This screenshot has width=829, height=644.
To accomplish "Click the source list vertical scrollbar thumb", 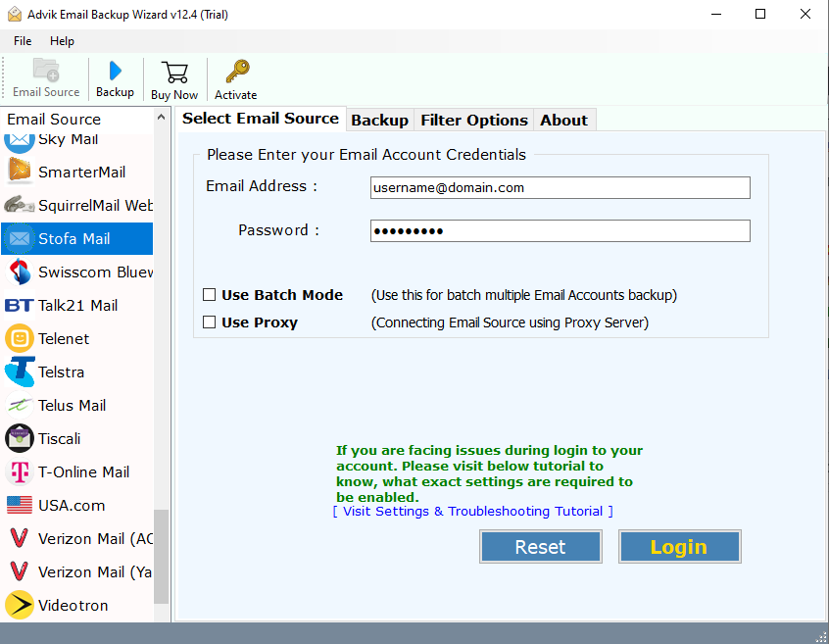I will [x=162, y=556].
